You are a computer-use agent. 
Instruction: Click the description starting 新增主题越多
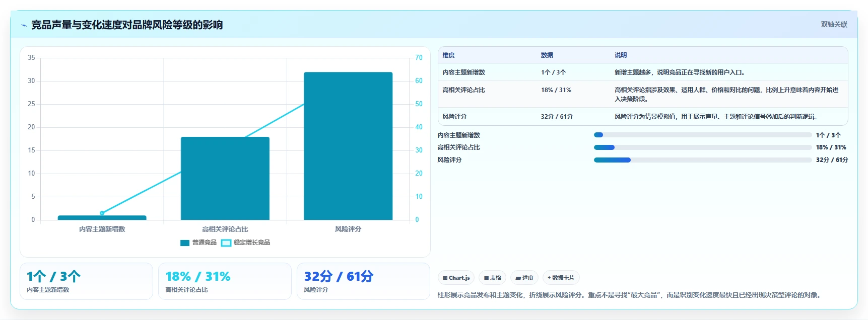(x=680, y=72)
